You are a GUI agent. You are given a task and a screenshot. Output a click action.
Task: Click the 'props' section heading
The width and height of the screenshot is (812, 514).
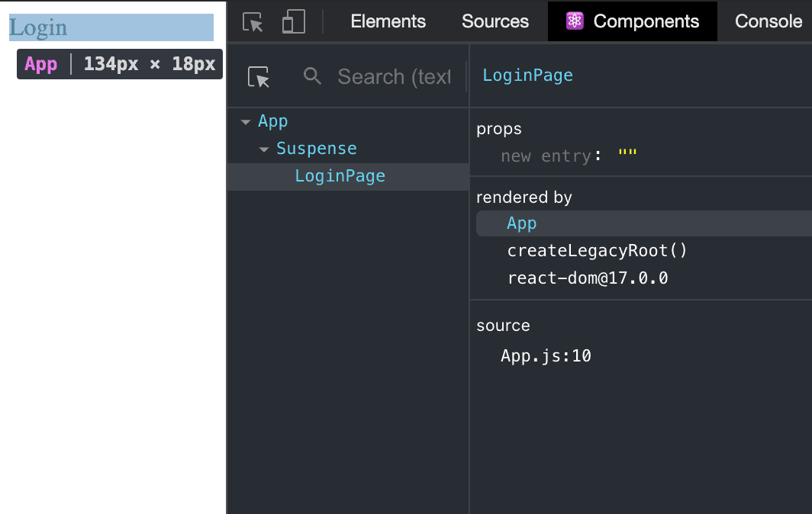[x=498, y=129]
